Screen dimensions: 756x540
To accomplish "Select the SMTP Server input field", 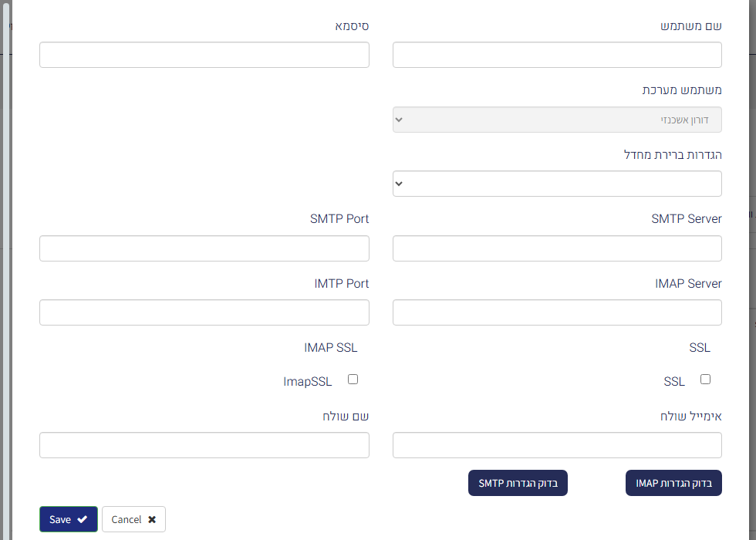I will (557, 248).
